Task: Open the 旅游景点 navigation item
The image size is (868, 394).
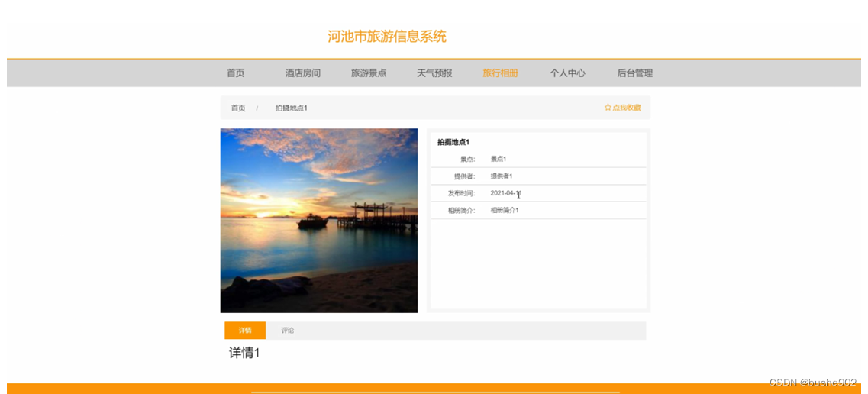Action: [369, 73]
